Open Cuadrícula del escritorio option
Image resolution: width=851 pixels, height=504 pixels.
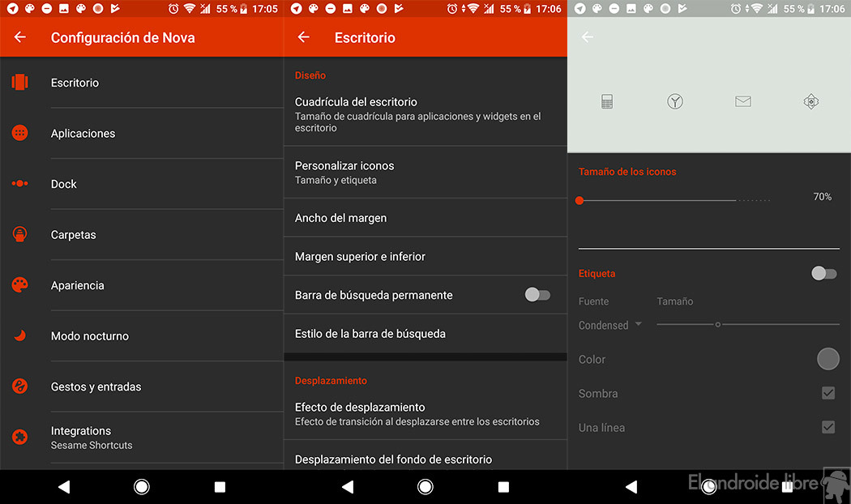tap(425, 114)
